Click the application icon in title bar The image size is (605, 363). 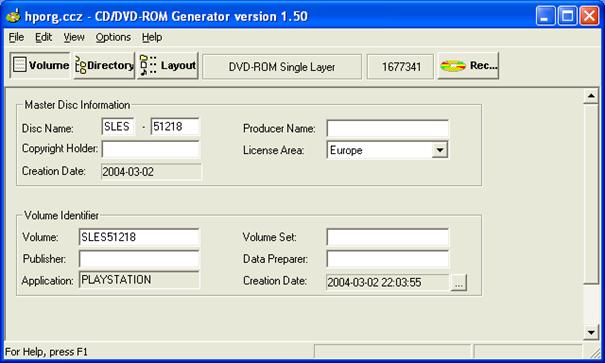[13, 16]
